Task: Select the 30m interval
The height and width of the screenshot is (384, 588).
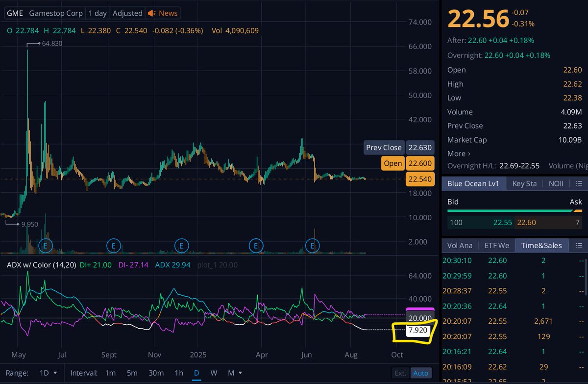Action: (156, 373)
